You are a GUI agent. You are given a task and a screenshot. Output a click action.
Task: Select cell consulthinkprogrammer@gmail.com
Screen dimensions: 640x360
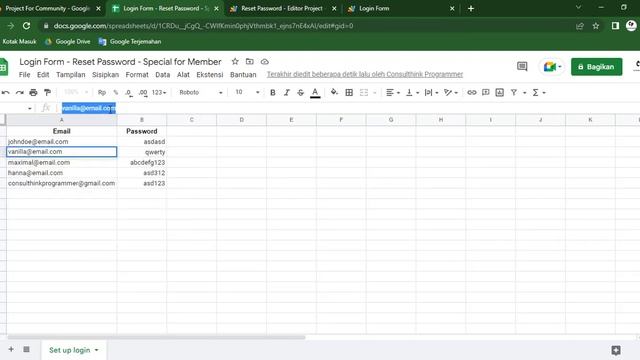point(62,183)
